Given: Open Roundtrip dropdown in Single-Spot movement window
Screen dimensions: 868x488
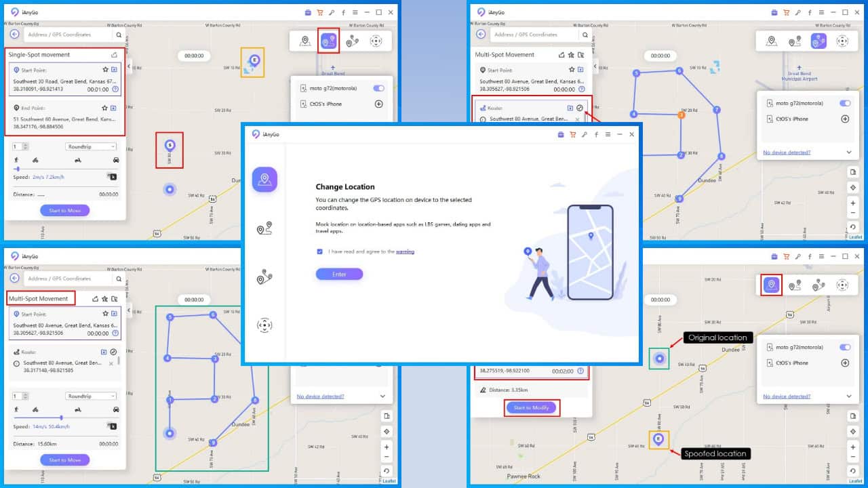Looking at the screenshot, I should [92, 146].
